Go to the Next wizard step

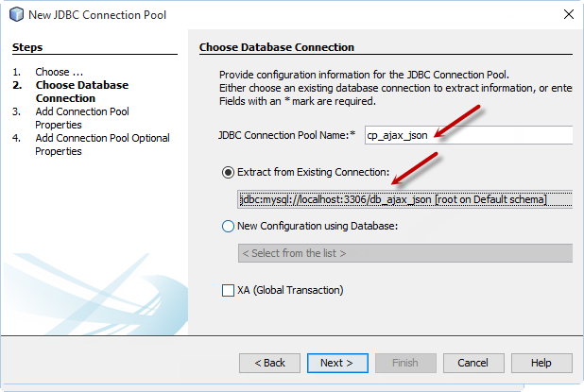(337, 363)
